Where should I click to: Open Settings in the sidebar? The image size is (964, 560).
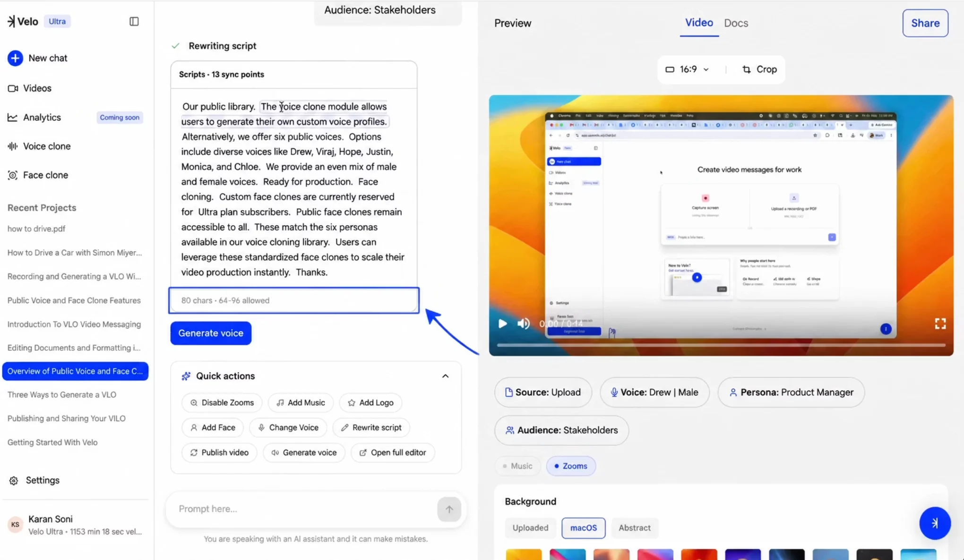pyautogui.click(x=34, y=480)
